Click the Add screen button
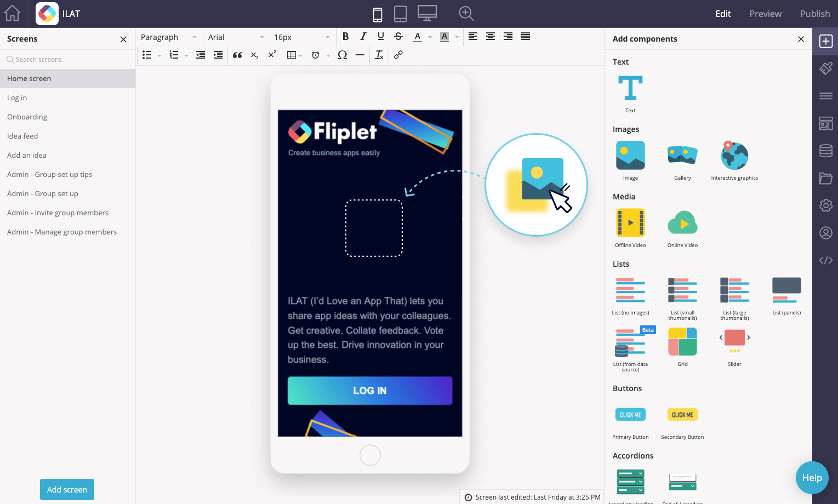This screenshot has height=504, width=838. (x=67, y=490)
